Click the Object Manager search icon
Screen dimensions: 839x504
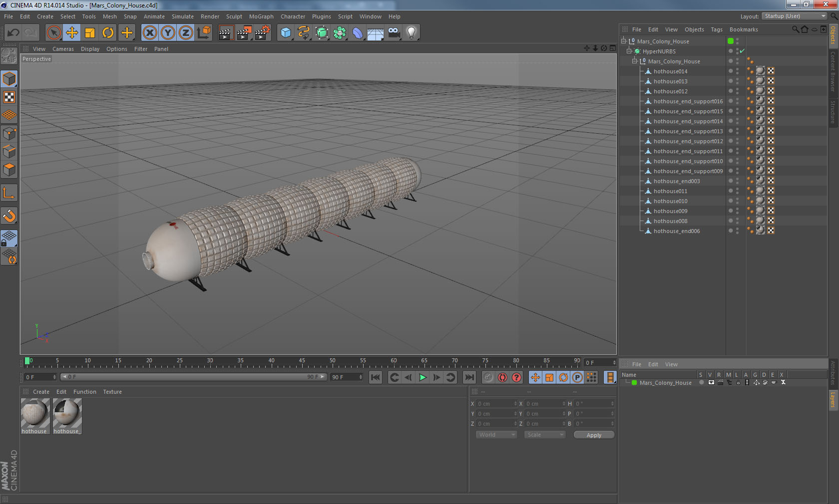[795, 29]
